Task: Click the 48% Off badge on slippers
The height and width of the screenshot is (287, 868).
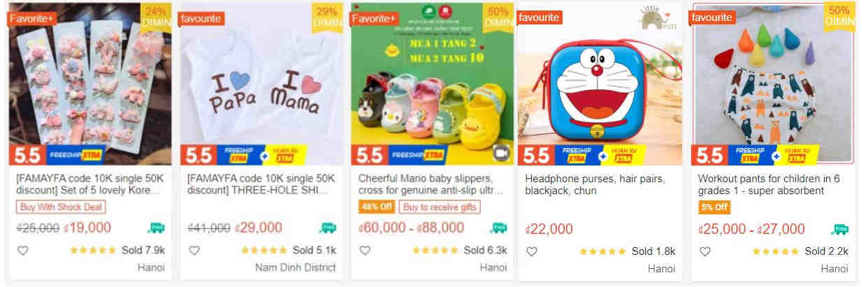Action: click(377, 207)
